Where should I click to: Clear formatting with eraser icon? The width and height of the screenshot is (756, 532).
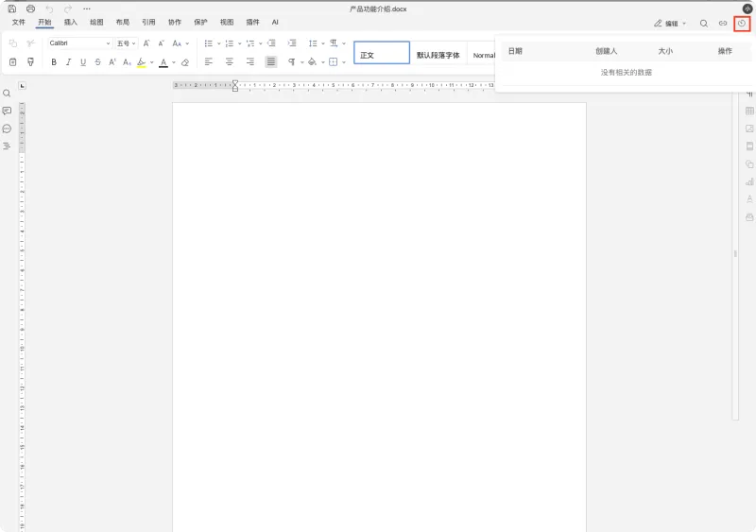click(185, 62)
